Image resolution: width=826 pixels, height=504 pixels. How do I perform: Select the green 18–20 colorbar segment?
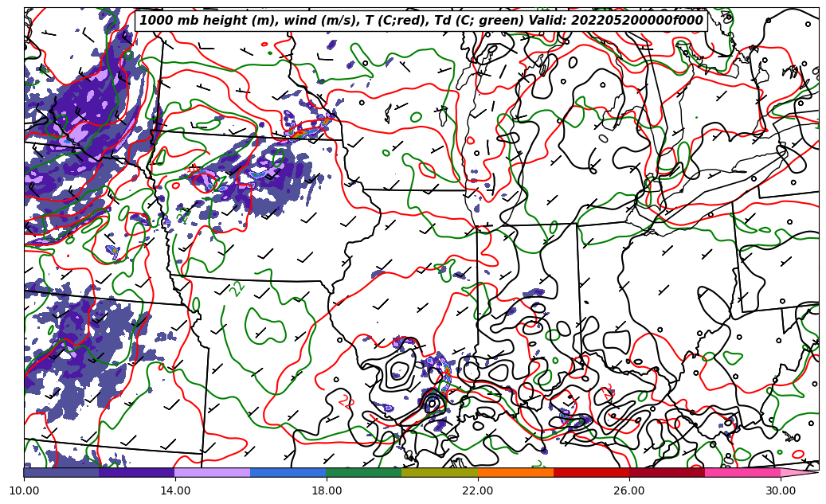click(x=364, y=472)
